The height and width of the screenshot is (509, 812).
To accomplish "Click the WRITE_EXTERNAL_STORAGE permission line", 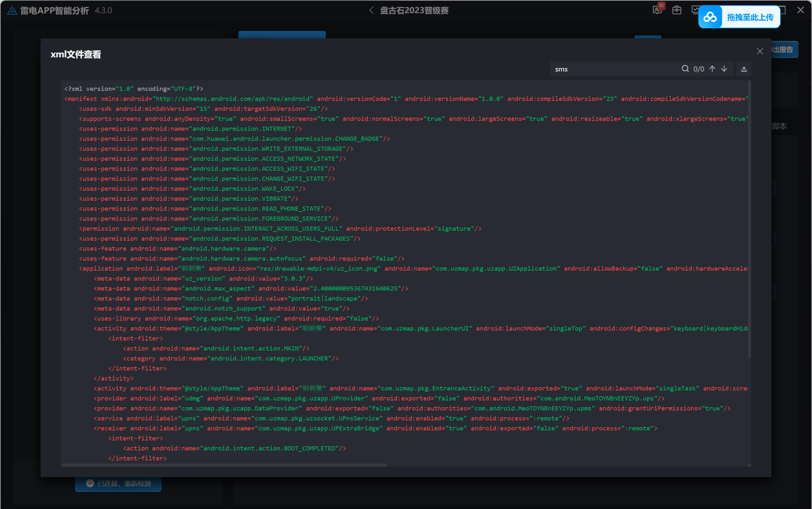I will tap(216, 149).
